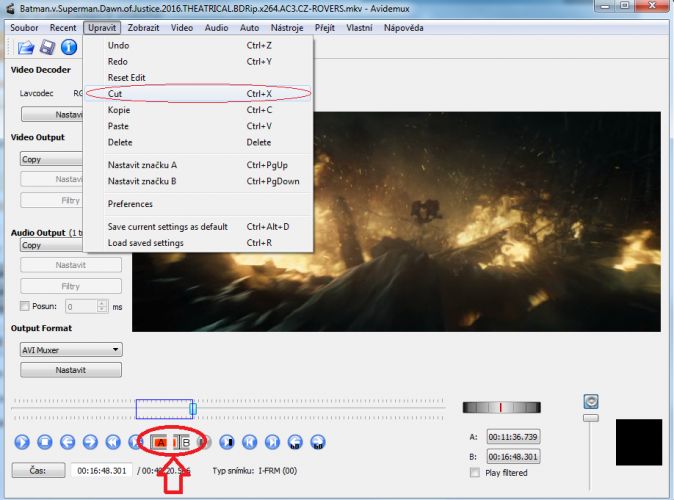The height and width of the screenshot is (500, 674).
Task: Open the Video menu
Action: [x=182, y=28]
